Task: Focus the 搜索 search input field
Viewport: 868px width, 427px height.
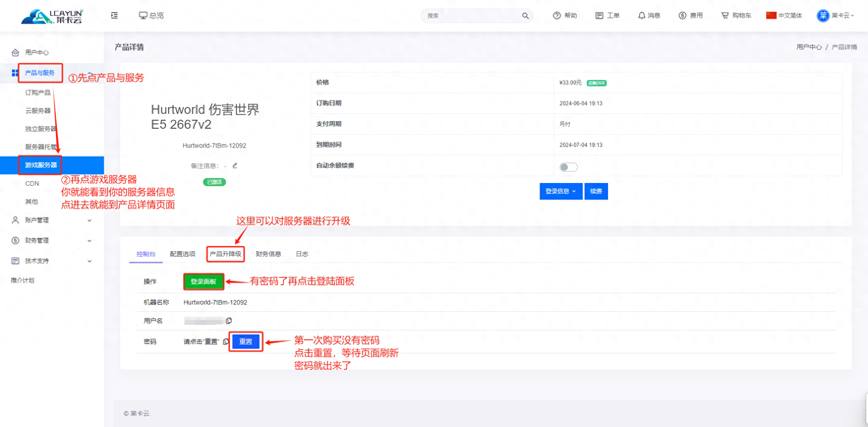Action: coord(472,16)
